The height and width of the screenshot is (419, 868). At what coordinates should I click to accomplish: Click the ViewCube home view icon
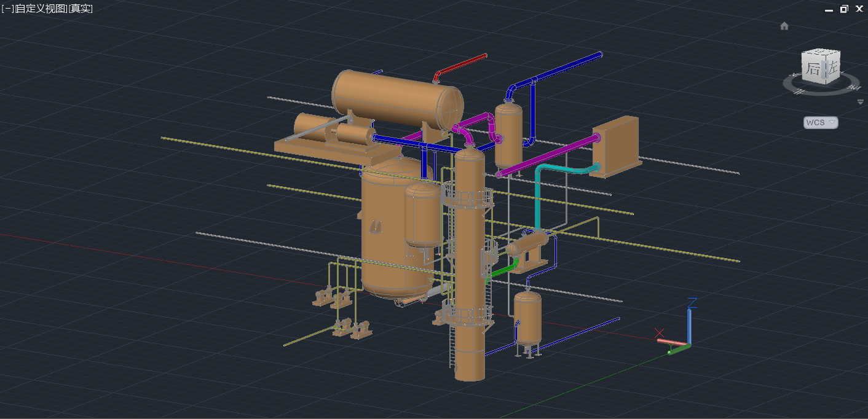tap(784, 26)
